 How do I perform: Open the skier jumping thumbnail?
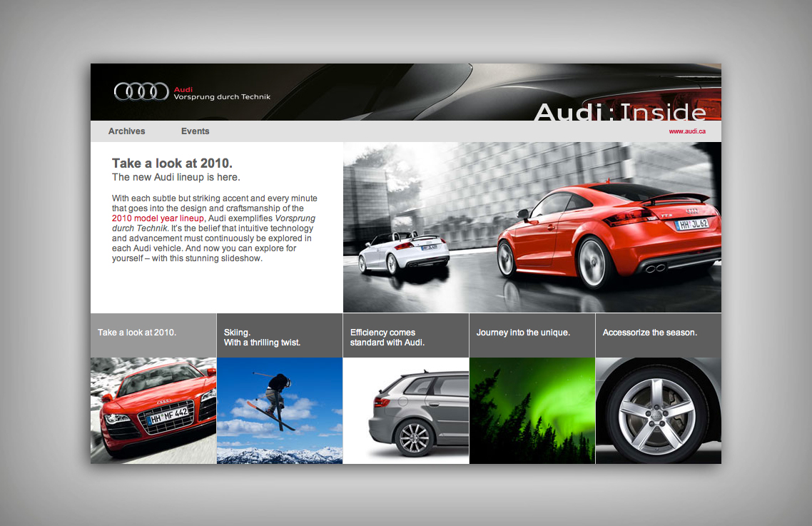[x=280, y=410]
